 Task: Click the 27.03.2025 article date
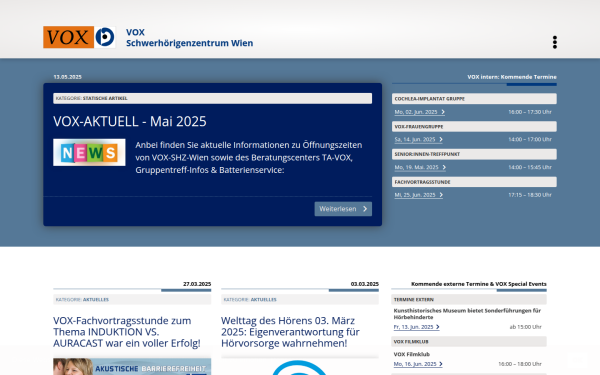(x=197, y=284)
